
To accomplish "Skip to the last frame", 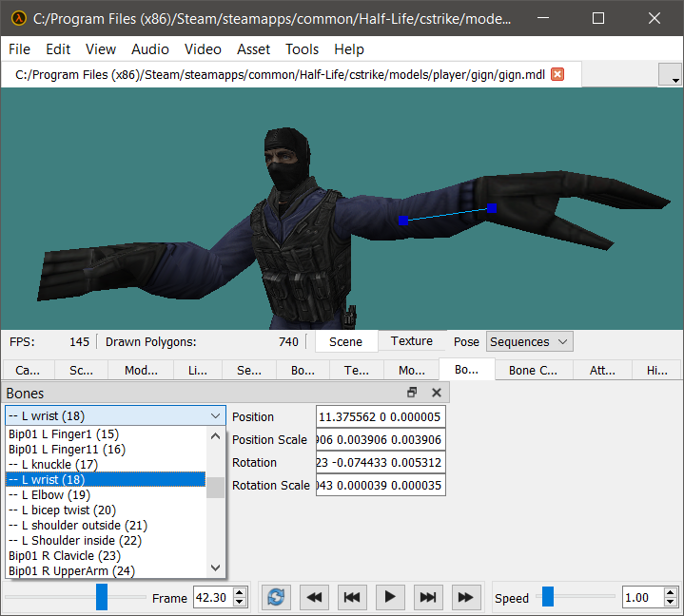I will pos(427,597).
